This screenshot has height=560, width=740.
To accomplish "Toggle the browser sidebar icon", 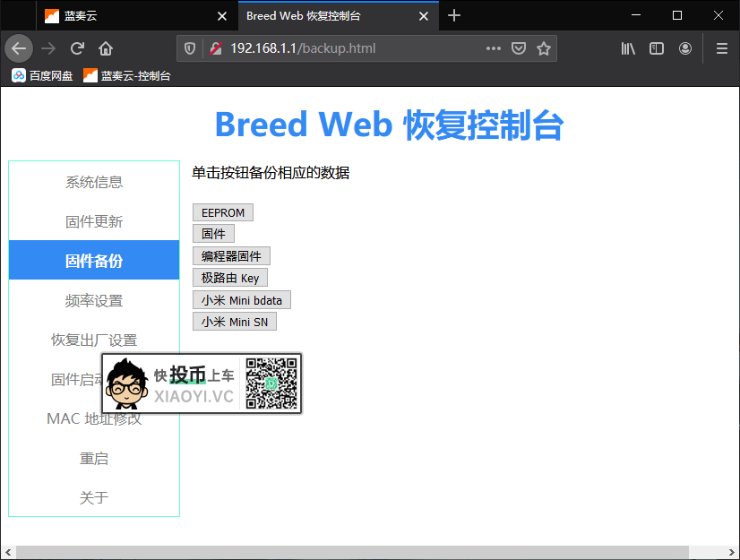I will pos(657,48).
